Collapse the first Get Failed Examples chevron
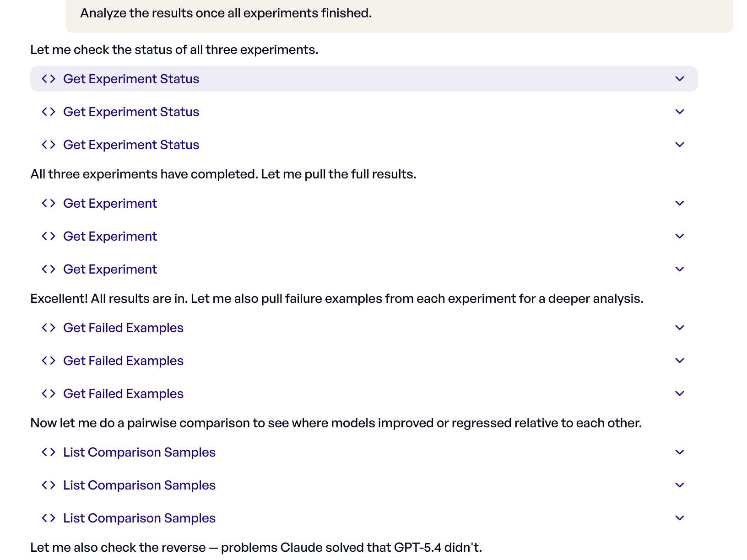The width and height of the screenshot is (747, 560). pyautogui.click(x=679, y=328)
